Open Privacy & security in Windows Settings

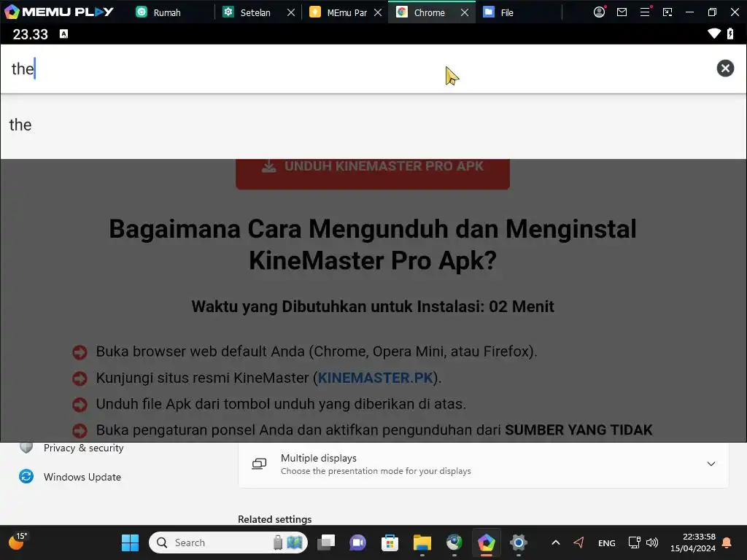click(83, 448)
